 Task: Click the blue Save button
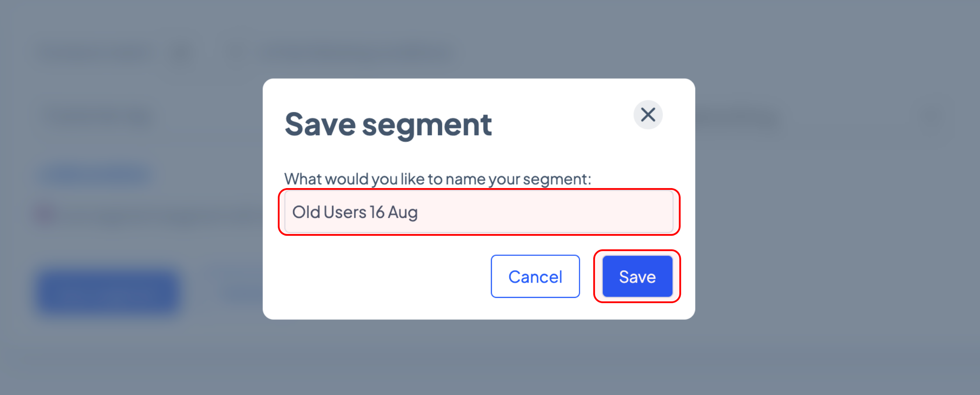pos(637,276)
